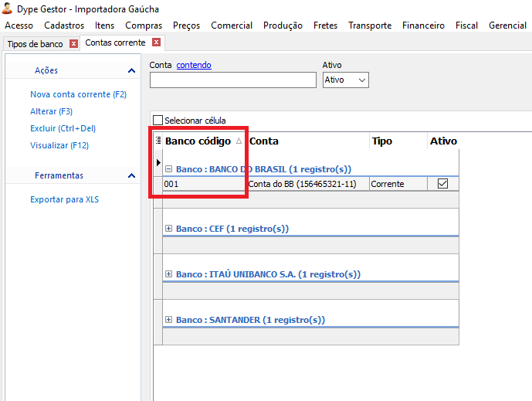
Task: Collapse the Ferramentas panel
Action: [131, 175]
